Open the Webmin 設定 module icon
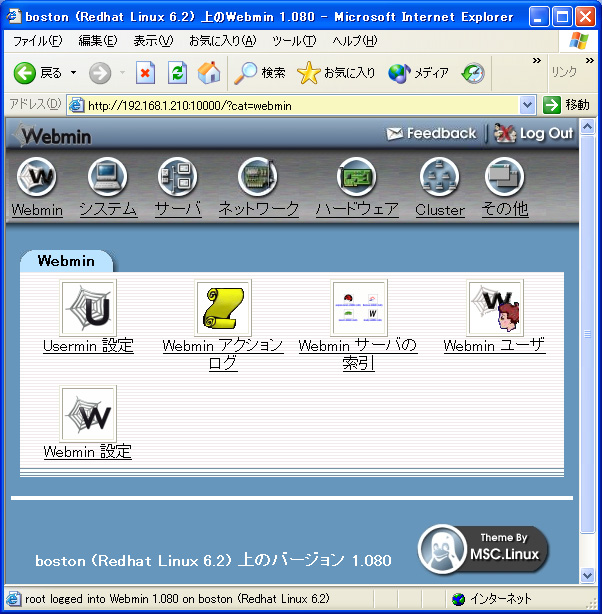 pos(88,414)
